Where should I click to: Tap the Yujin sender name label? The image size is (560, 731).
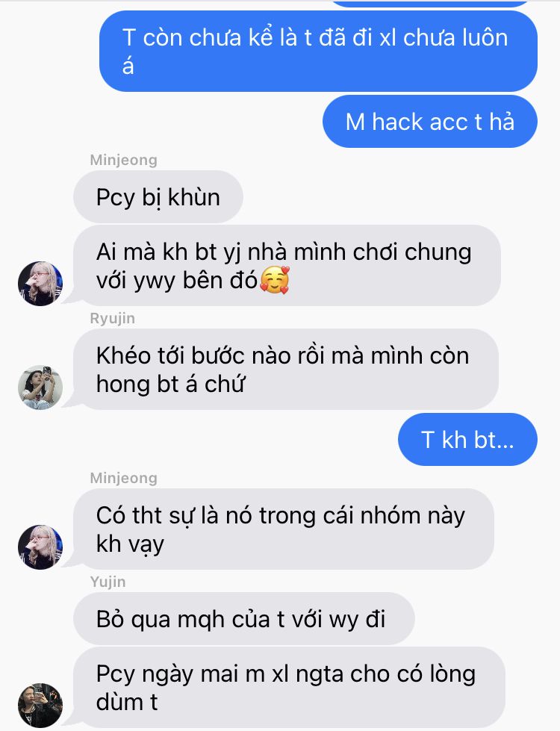pos(108,582)
